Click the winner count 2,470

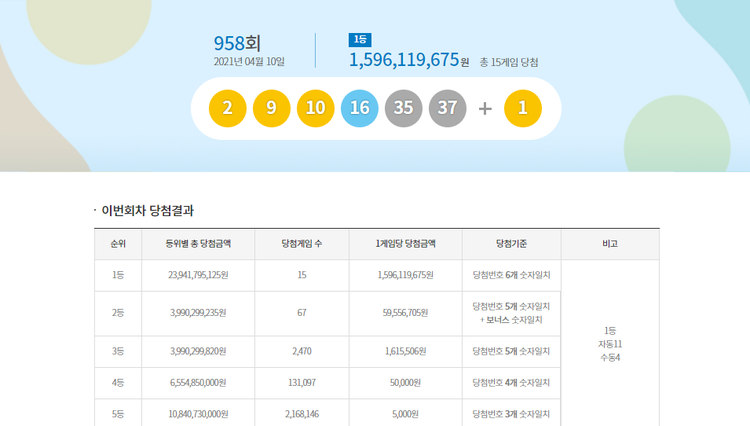click(302, 351)
